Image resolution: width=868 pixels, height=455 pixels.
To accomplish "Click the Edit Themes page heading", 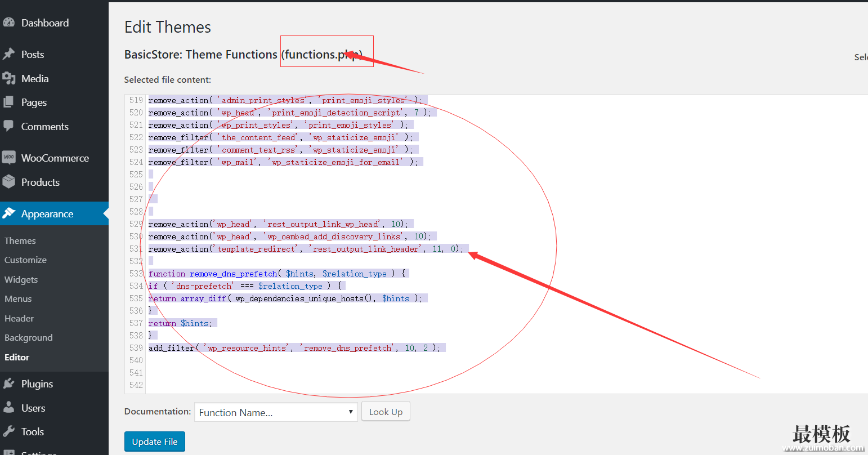I will pos(168,27).
